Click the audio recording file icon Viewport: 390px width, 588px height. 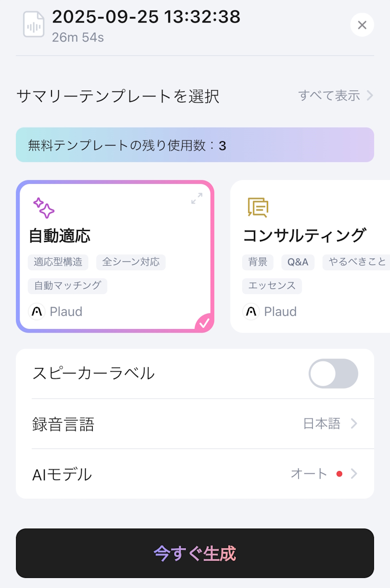tap(33, 24)
